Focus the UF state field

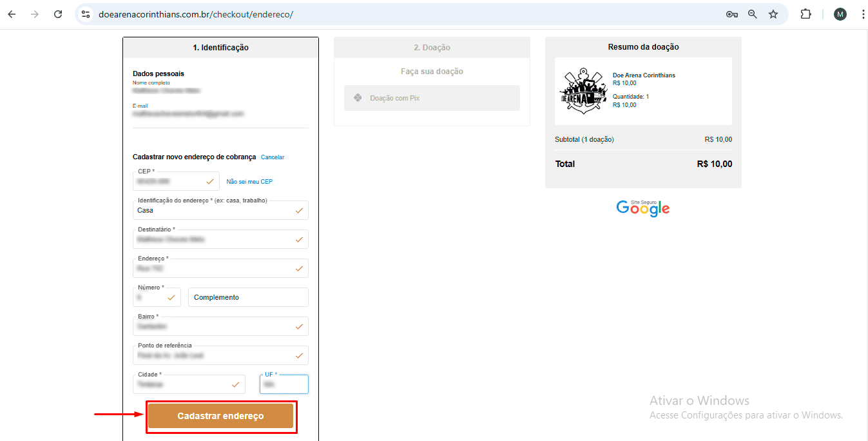[284, 384]
